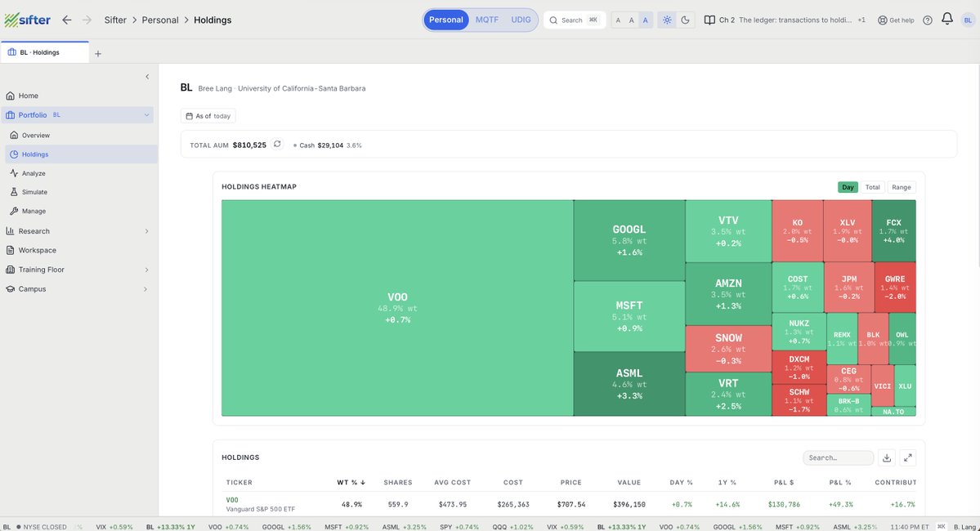Open Workspace in the sidebar
The image size is (980, 531).
pos(37,250)
